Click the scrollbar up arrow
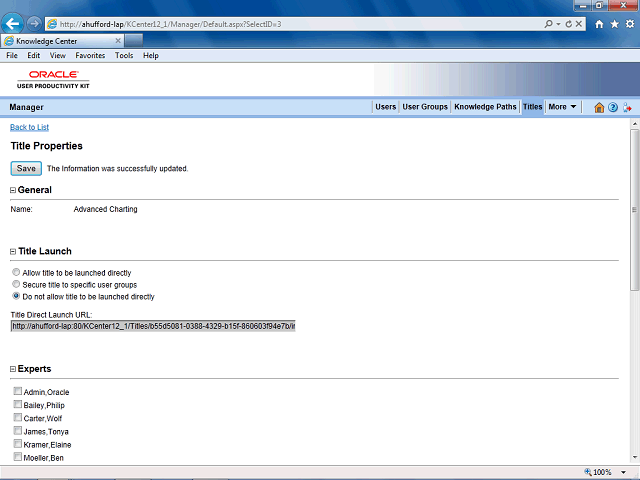 tap(634, 124)
